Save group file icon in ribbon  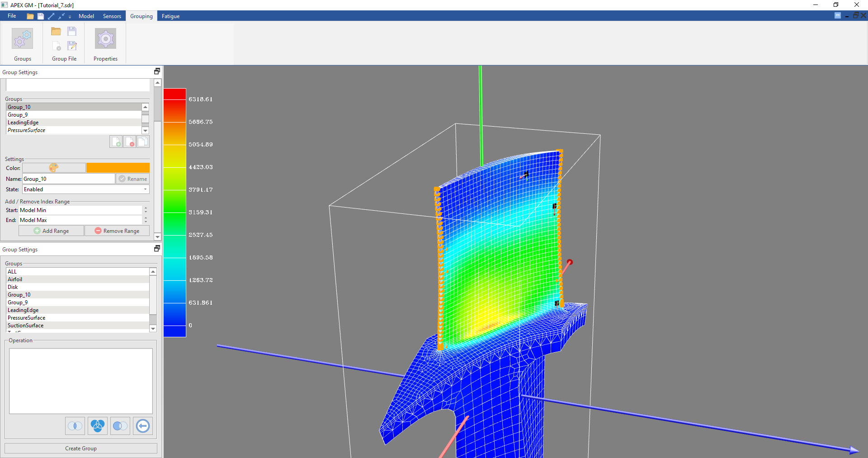click(72, 31)
